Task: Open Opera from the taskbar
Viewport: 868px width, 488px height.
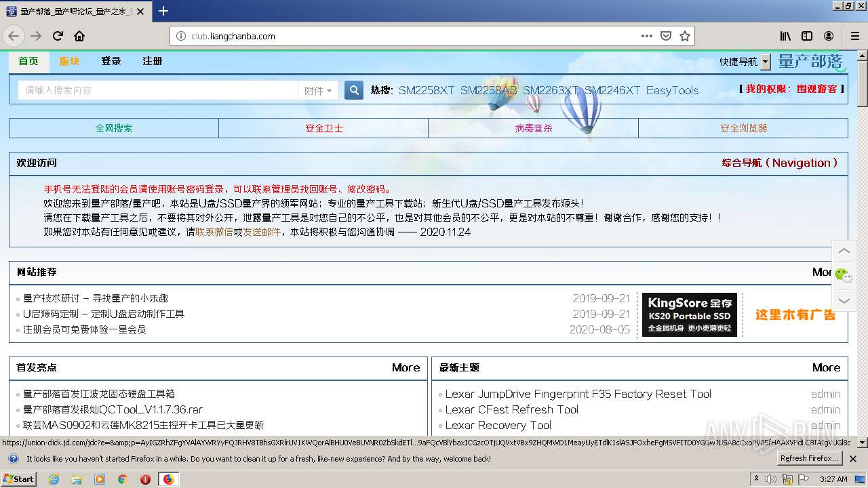Action: pos(145,479)
